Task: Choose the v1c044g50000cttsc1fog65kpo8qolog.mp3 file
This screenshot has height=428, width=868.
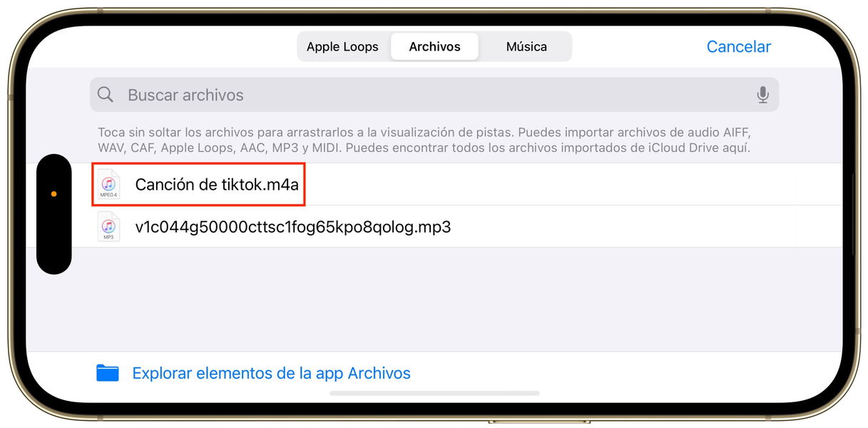Action: click(x=293, y=228)
